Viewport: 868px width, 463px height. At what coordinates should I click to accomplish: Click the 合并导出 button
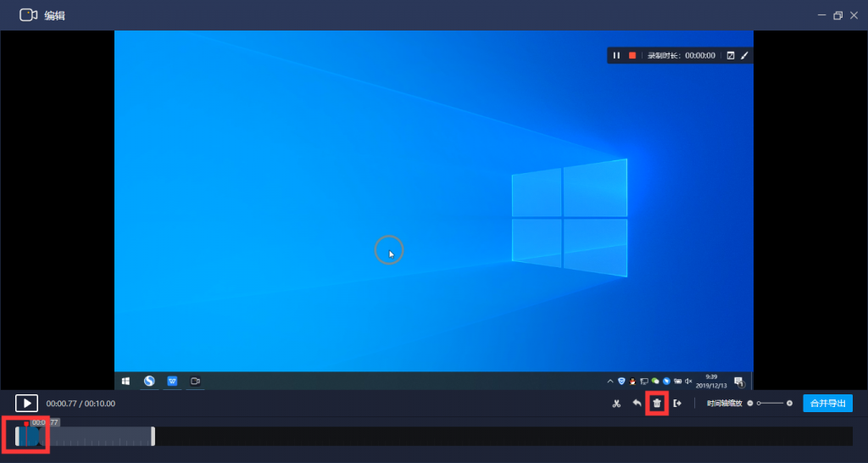[x=827, y=403]
